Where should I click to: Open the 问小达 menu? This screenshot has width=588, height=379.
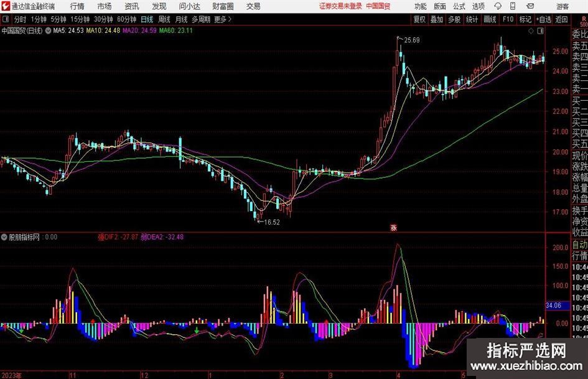point(189,6)
